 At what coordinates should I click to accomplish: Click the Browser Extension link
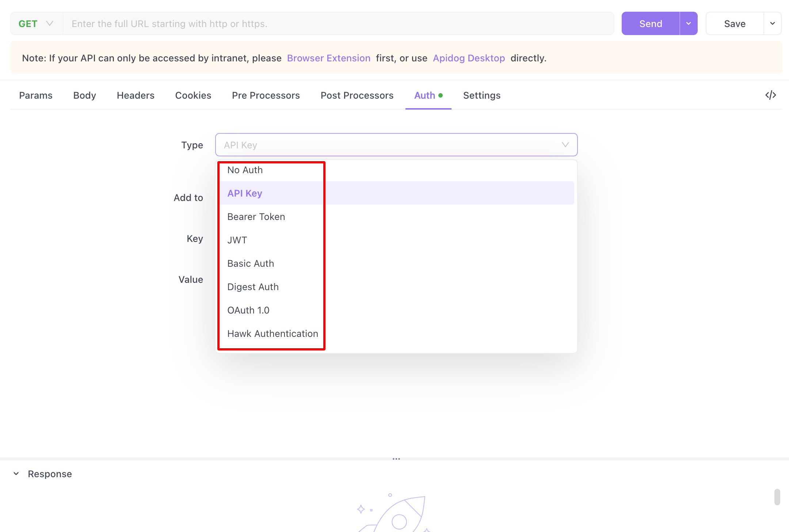point(328,58)
